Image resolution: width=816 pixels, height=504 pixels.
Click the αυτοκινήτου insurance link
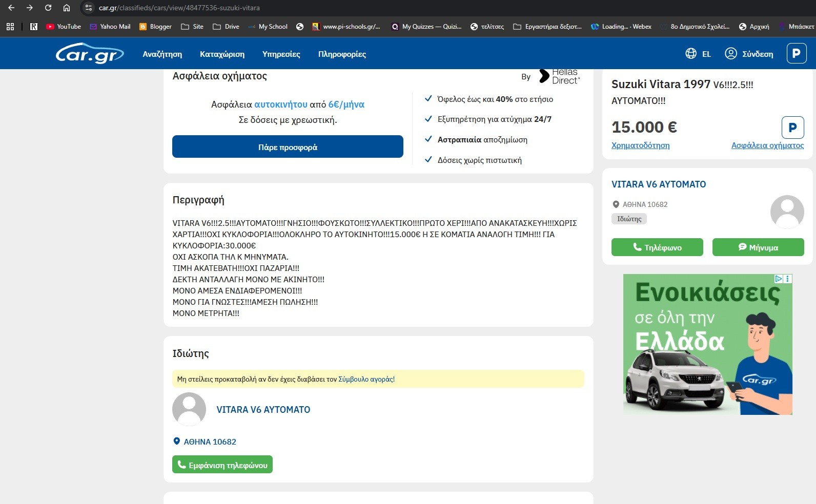[x=281, y=104]
